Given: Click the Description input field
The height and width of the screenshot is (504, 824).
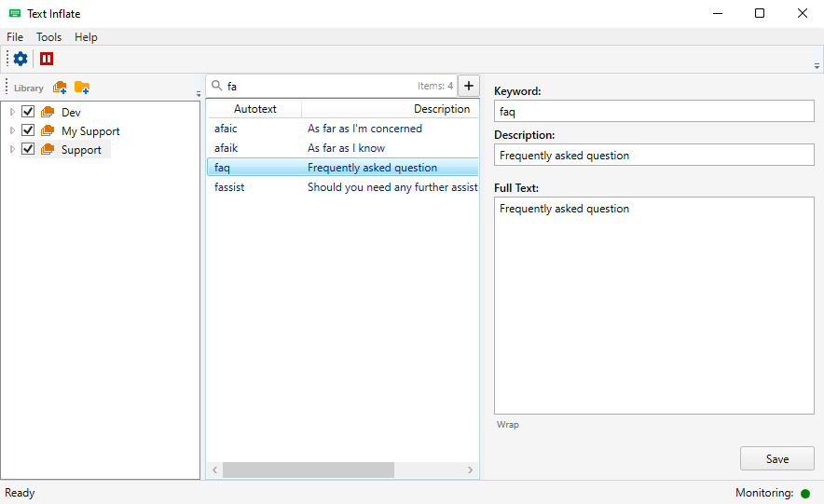Looking at the screenshot, I should tap(654, 156).
